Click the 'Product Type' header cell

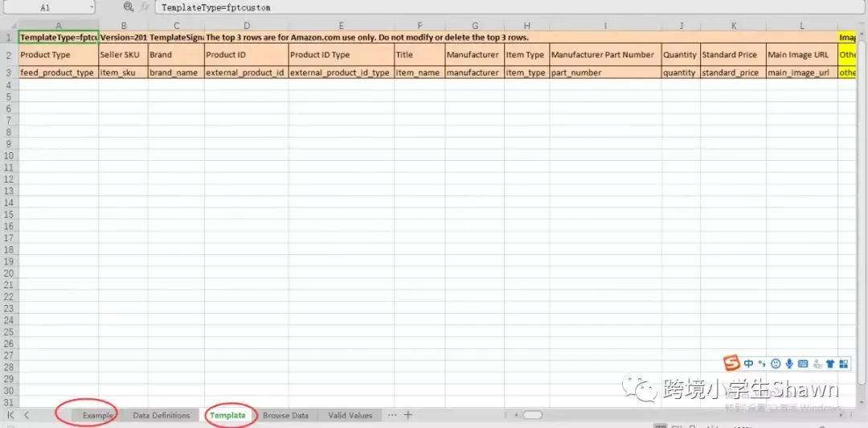pos(59,56)
